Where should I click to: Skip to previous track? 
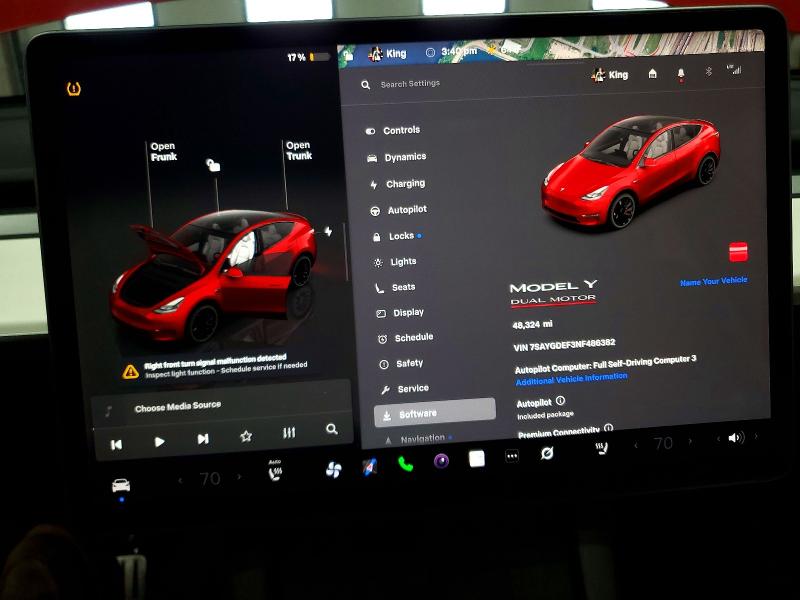coord(116,445)
